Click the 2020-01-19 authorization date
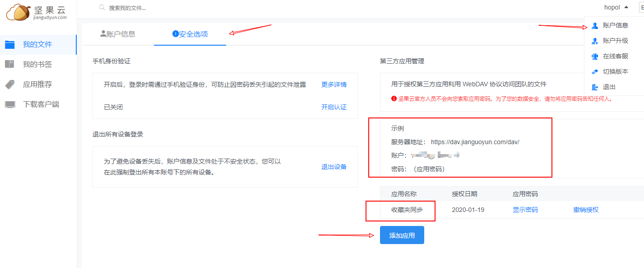This screenshot has width=644, height=268. click(468, 210)
